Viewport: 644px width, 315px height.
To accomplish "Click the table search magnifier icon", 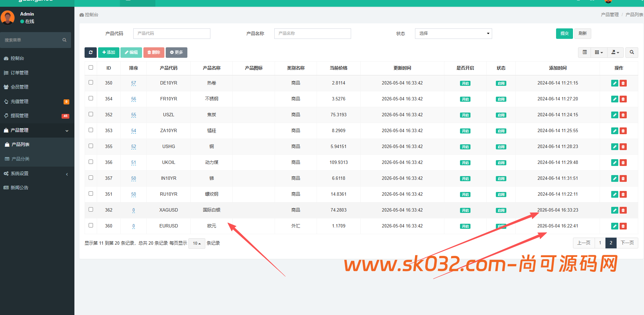I will pos(632,52).
